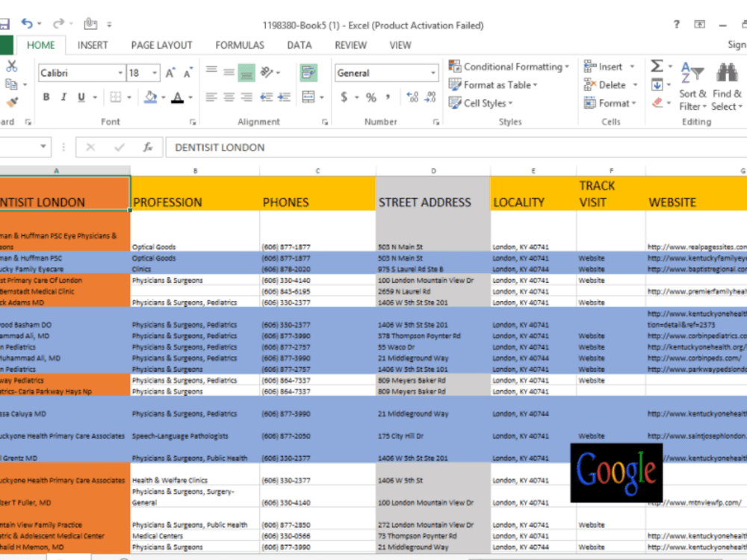Toggle Italic formatting
Screen dimensions: 747x560
tap(63, 97)
